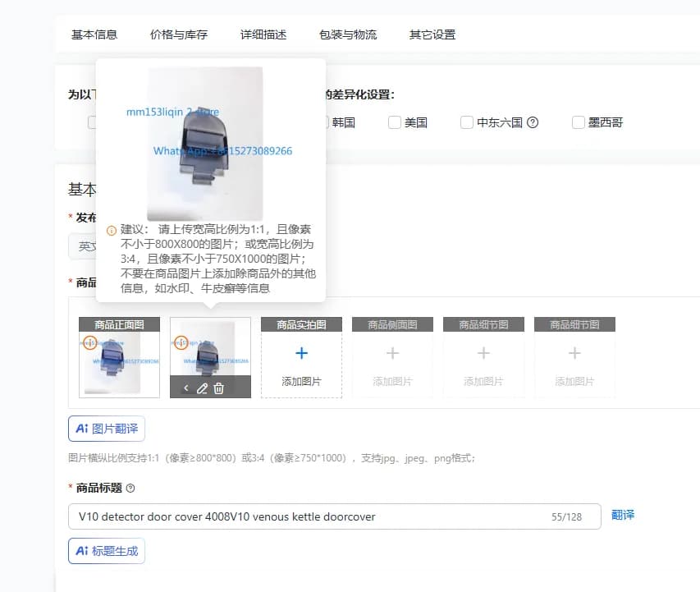Image resolution: width=700 pixels, height=592 pixels.
Task: Open the 基本信息 tab
Action: [94, 34]
